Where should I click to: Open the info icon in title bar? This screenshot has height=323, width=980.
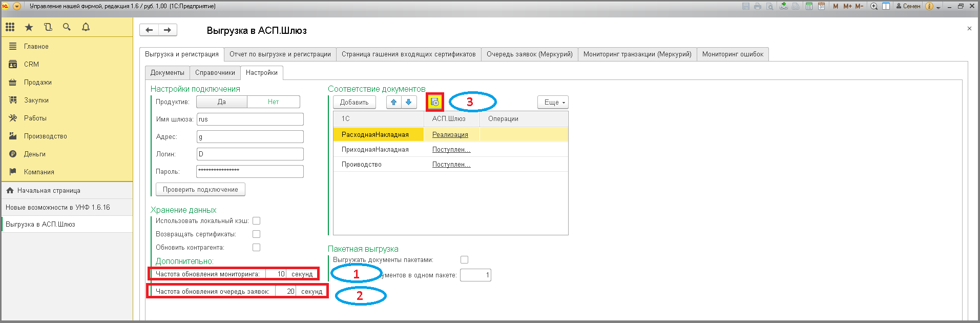point(929,6)
